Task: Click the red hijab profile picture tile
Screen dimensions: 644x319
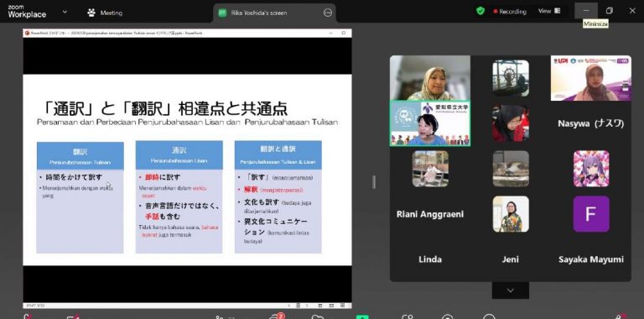Action: click(511, 123)
